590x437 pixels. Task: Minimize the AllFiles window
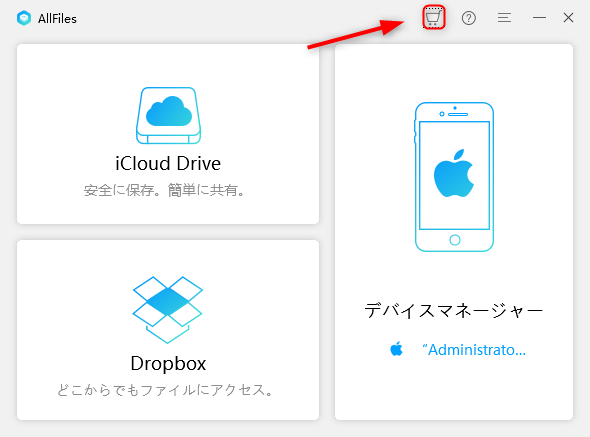pos(539,18)
